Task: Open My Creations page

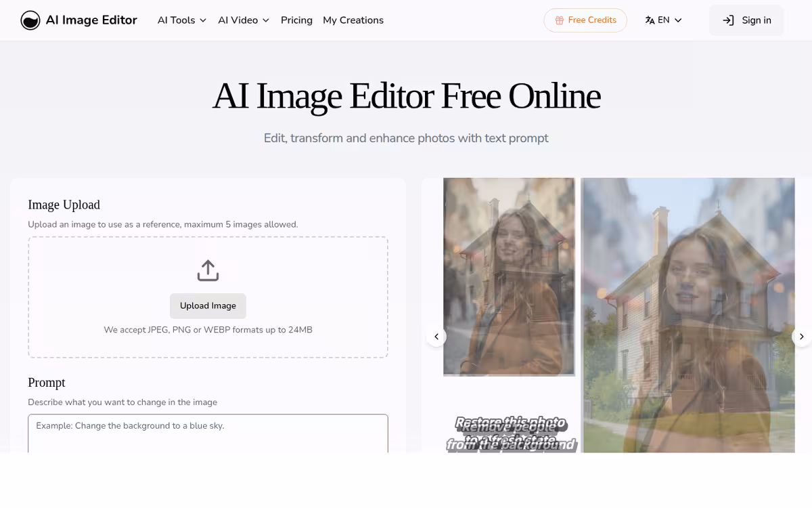Action: (x=353, y=20)
